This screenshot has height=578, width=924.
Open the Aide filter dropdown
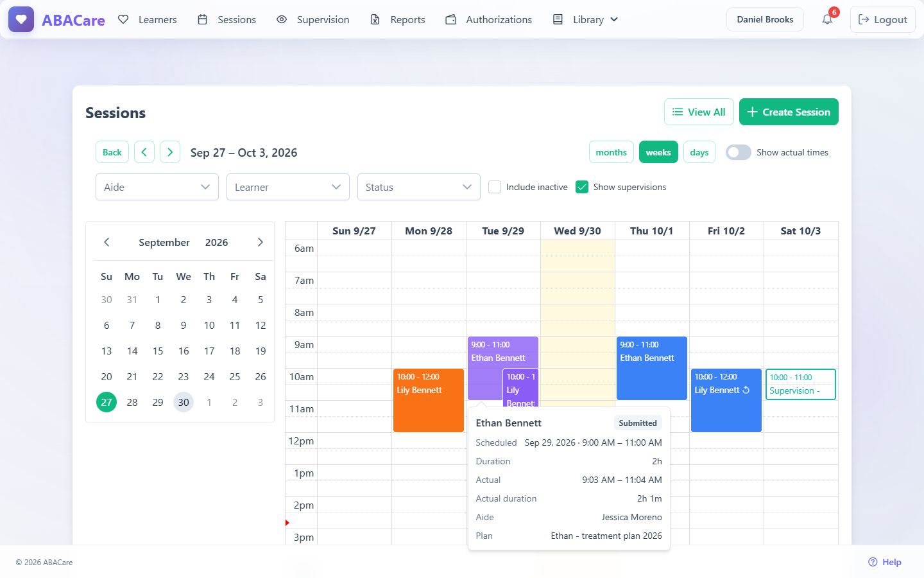[x=157, y=187]
